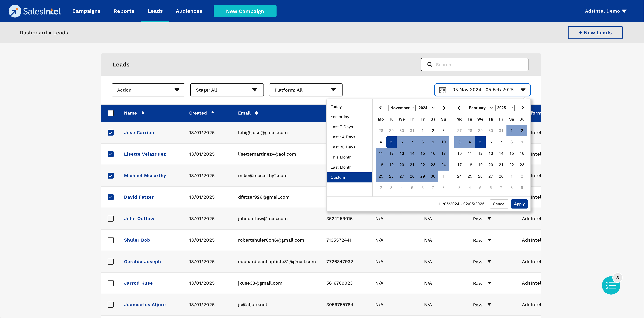The height and width of the screenshot is (318, 644).
Task: Go to next month in February calendar
Action: (x=522, y=108)
